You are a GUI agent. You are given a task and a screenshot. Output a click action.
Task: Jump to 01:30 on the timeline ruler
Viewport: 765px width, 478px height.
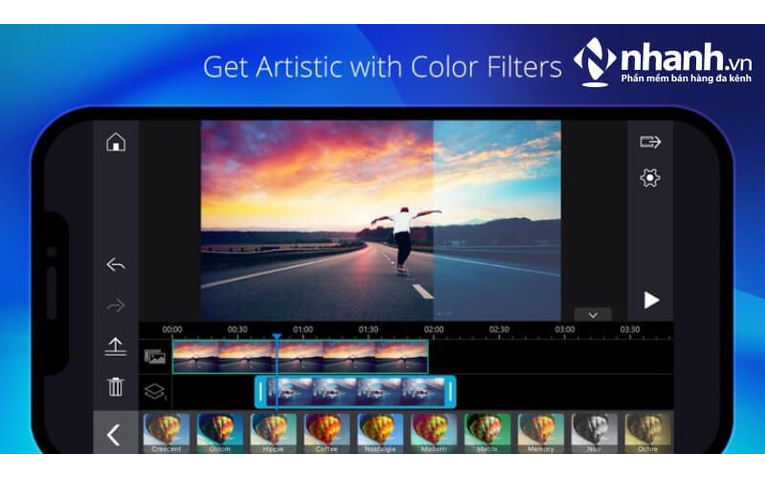pyautogui.click(x=368, y=329)
